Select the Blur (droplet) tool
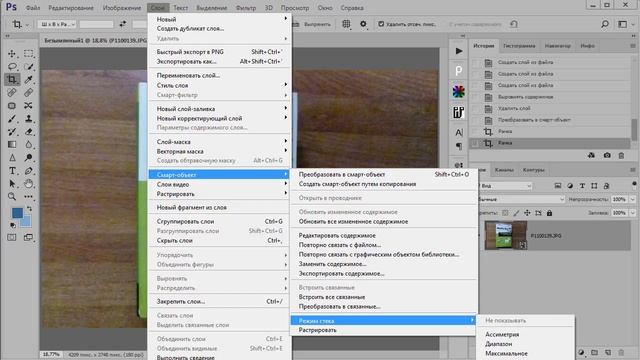 29,144
